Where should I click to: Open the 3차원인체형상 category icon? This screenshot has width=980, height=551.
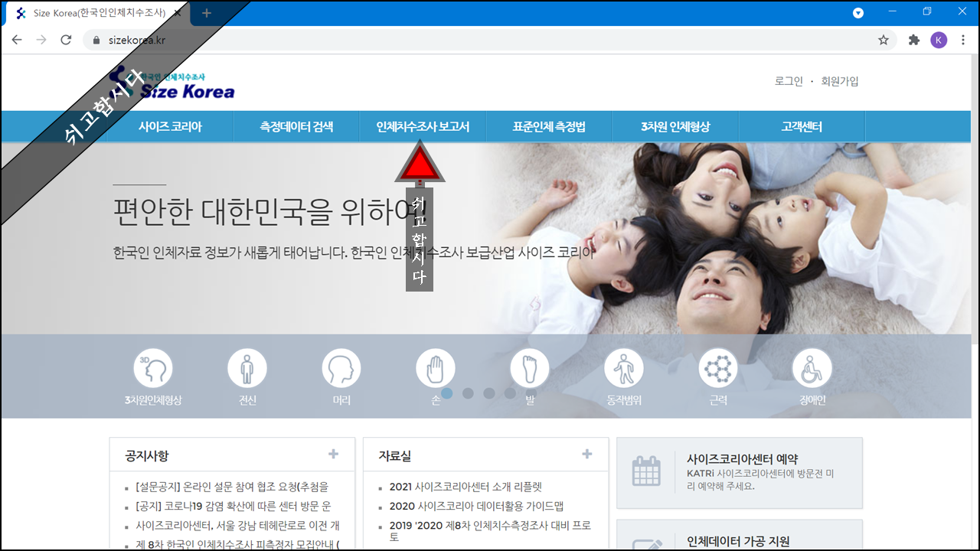click(153, 368)
